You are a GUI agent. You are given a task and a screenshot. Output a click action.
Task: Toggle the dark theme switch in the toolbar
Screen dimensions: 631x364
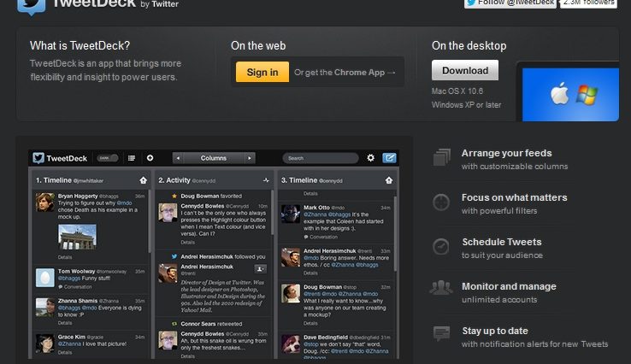pos(108,158)
